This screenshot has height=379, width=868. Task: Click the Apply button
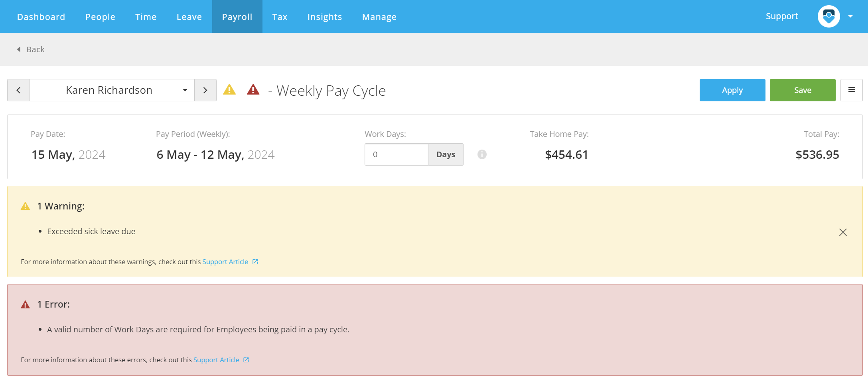(x=732, y=90)
